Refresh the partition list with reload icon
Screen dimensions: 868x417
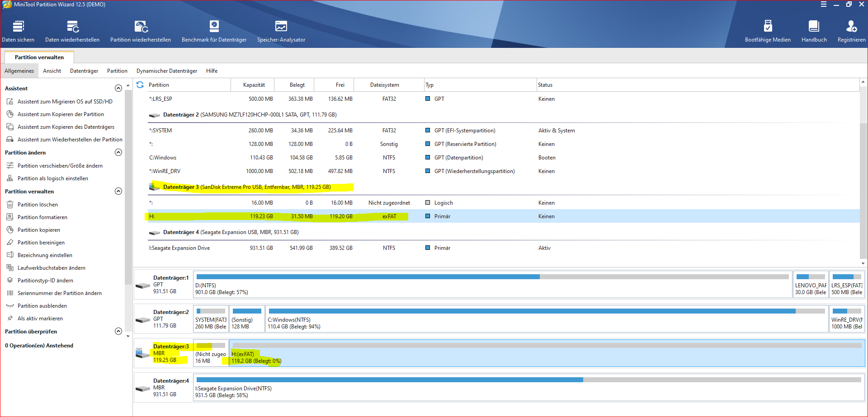pyautogui.click(x=140, y=85)
